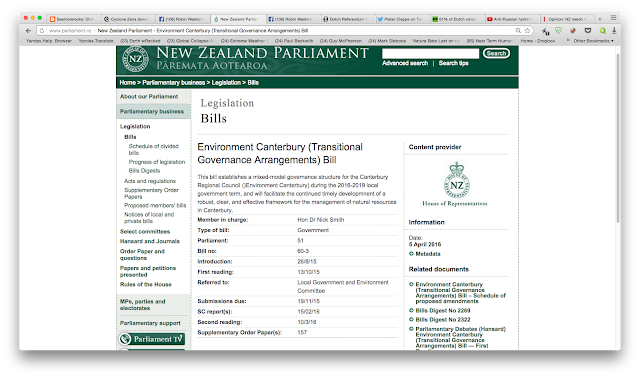Open Order Paper and questions
Screen dimensions: 640x378
(x=142, y=255)
